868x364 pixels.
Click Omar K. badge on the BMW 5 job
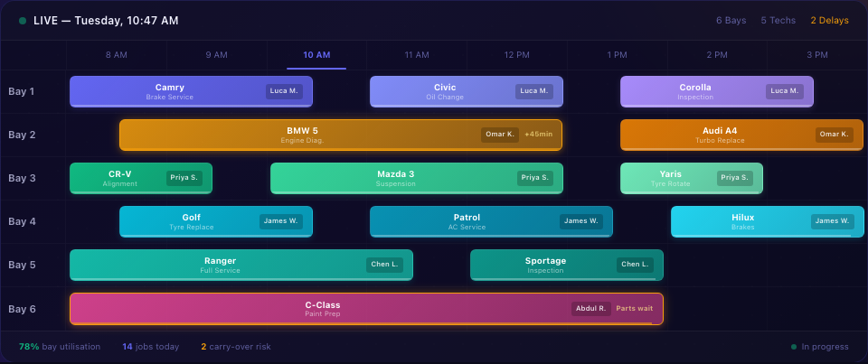pos(500,135)
